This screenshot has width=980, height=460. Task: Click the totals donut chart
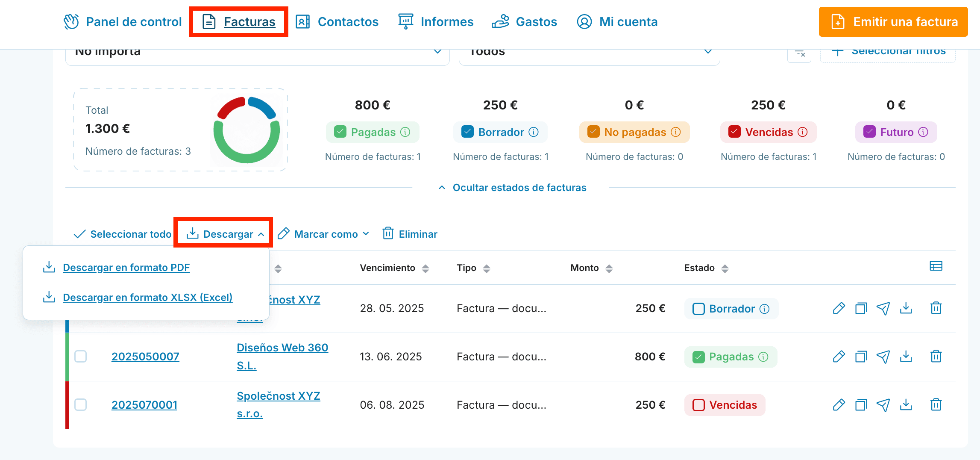246,130
